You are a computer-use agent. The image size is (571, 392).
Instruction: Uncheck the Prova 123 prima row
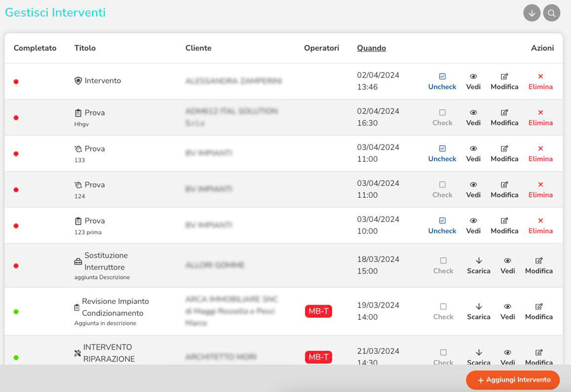442,226
